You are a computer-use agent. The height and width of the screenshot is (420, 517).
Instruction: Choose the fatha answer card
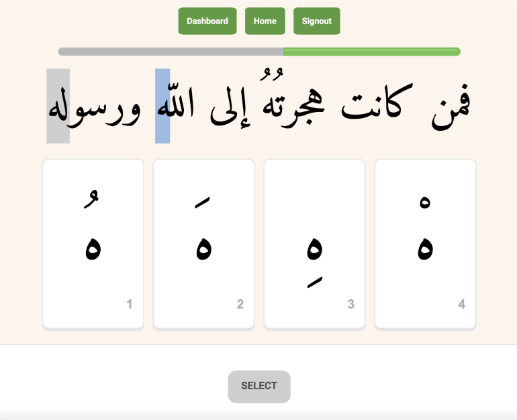(x=203, y=244)
